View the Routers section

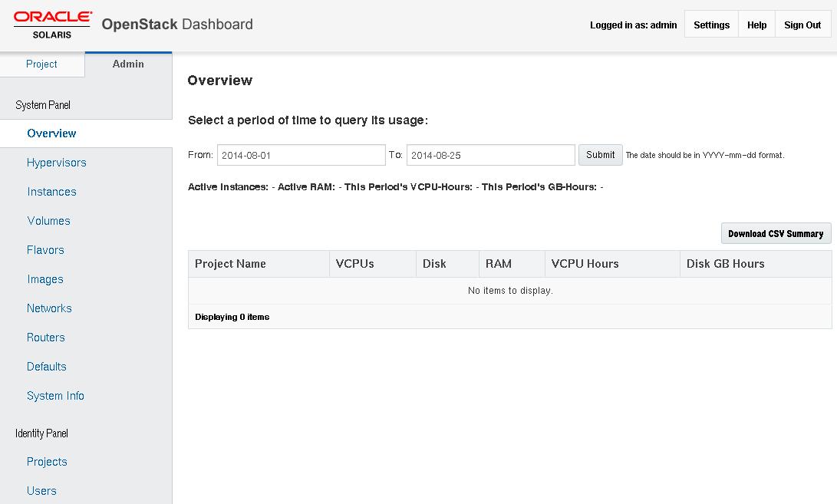(x=46, y=337)
